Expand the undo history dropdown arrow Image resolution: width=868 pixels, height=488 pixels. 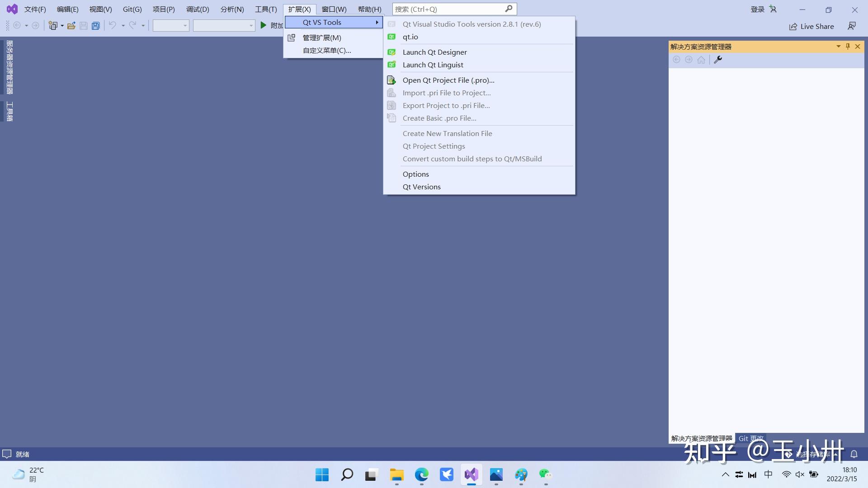point(123,26)
